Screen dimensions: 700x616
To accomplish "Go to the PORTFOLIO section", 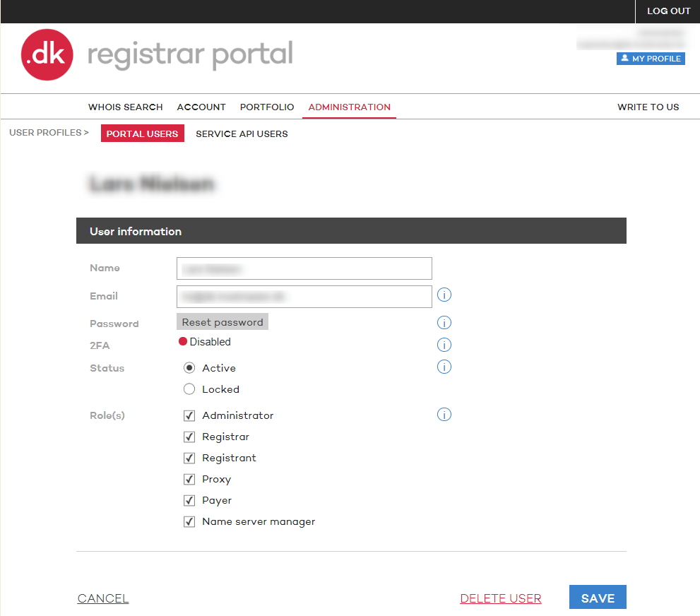I will 266,107.
